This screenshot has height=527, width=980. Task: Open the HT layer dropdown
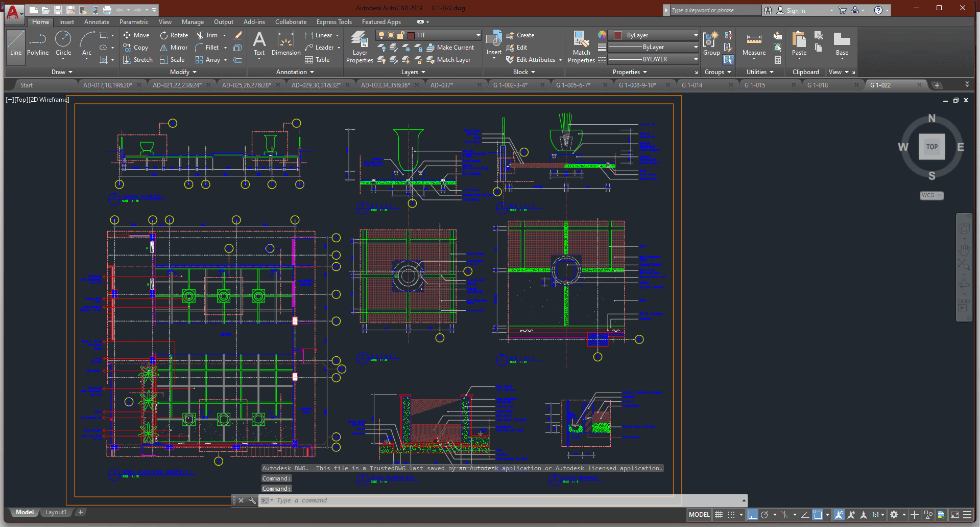[478, 35]
